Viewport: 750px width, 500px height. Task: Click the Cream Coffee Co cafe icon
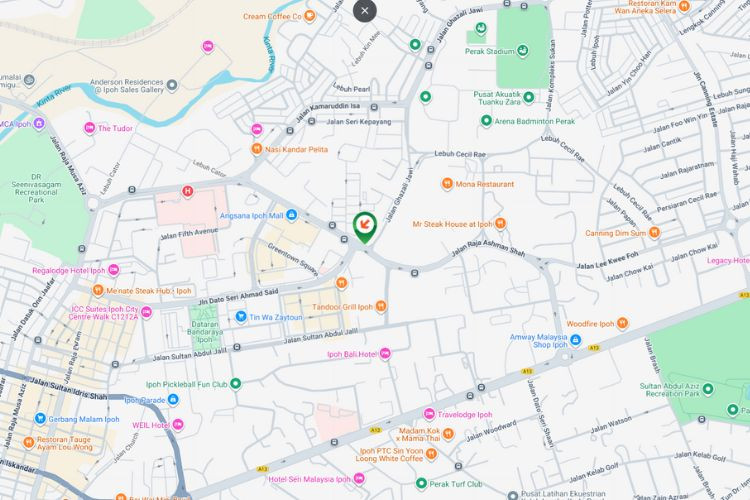pos(310,16)
